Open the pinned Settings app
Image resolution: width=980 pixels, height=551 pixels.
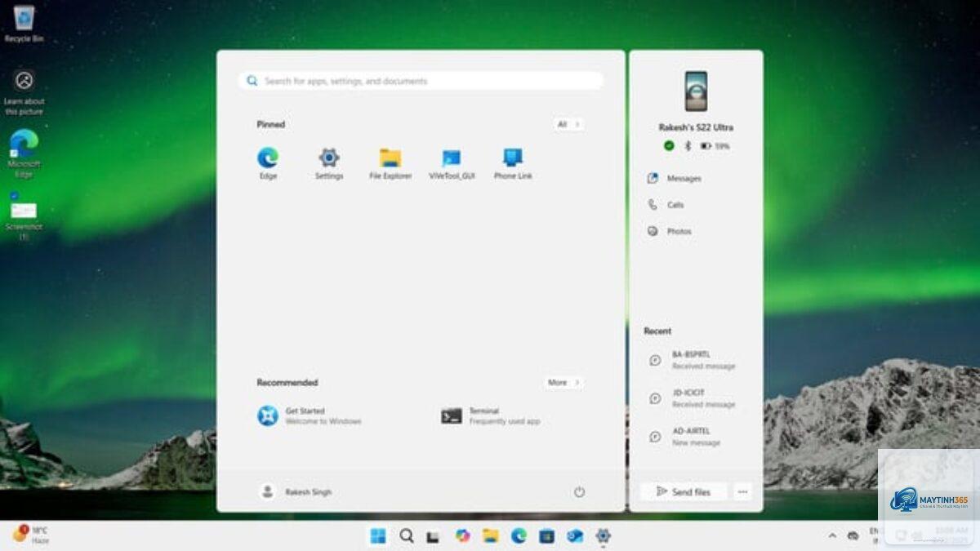pyautogui.click(x=329, y=163)
